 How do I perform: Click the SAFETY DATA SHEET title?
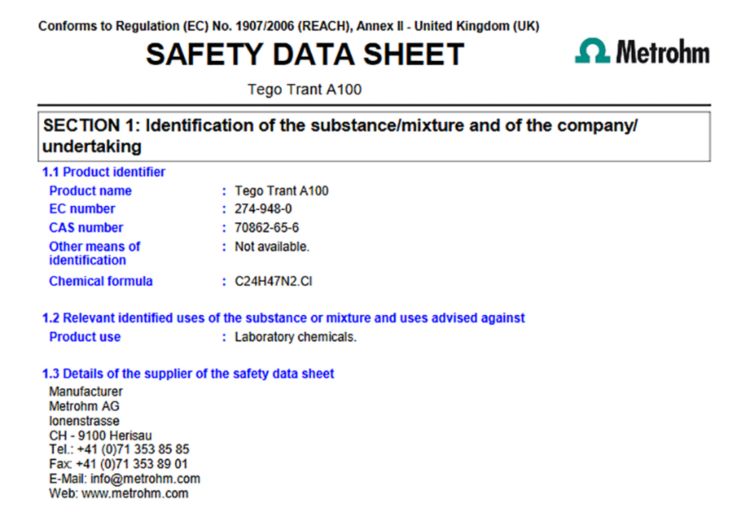click(x=305, y=54)
